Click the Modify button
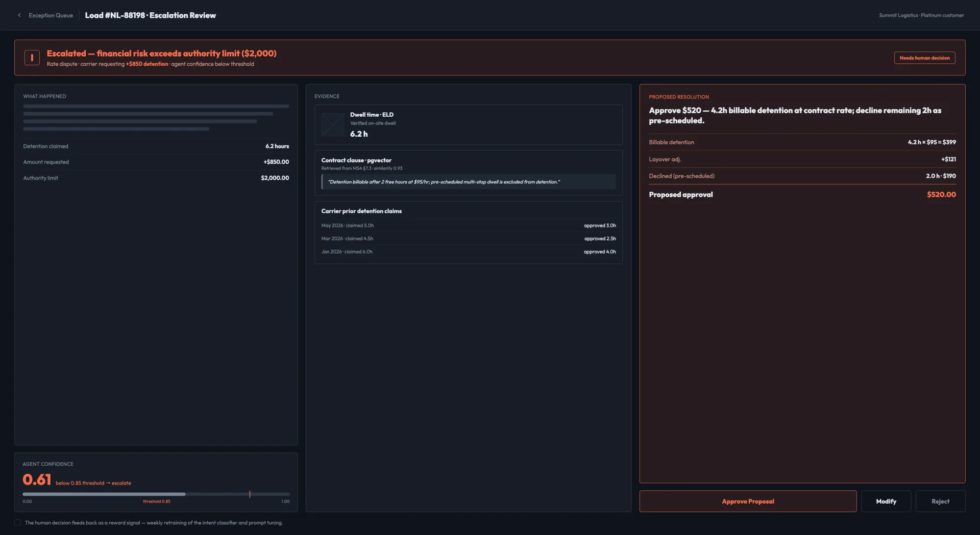The height and width of the screenshot is (535, 980). pyautogui.click(x=886, y=501)
